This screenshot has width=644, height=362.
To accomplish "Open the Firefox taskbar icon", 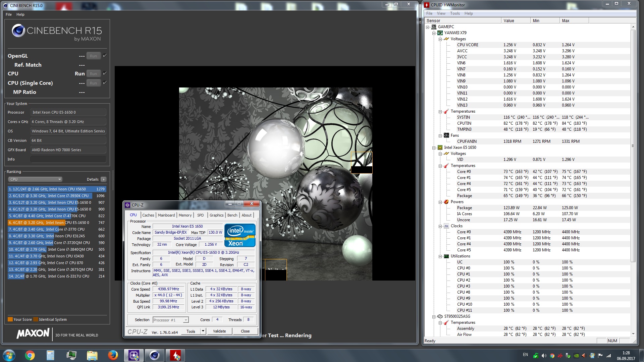I will point(113,355).
